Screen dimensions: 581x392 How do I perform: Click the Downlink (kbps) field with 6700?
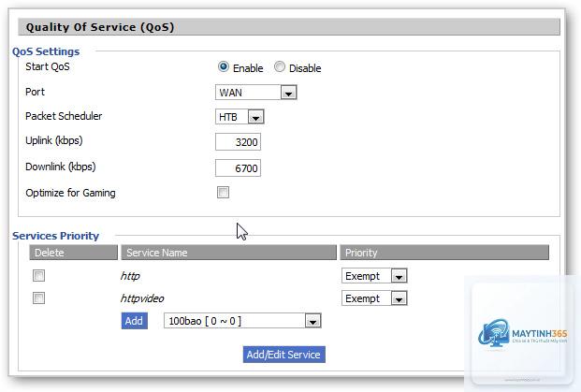(238, 168)
